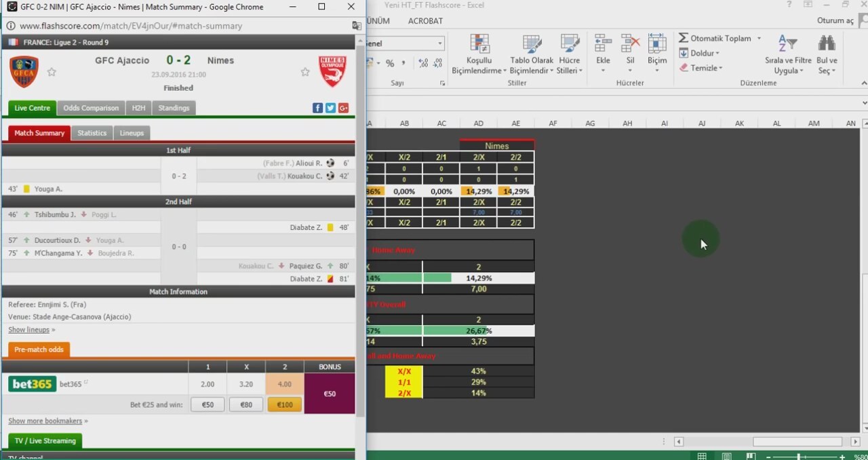Open the number format combo box
This screenshot has width=868, height=460.
[x=405, y=43]
